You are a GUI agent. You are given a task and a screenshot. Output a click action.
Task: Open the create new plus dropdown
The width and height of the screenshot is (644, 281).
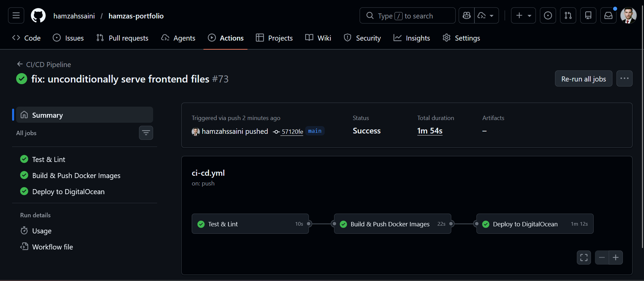pyautogui.click(x=523, y=15)
